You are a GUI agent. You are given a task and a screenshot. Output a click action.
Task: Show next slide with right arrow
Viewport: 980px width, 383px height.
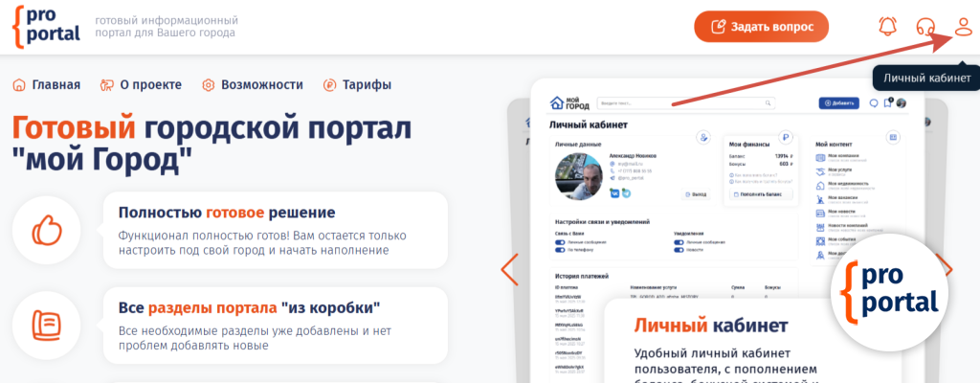(x=947, y=269)
